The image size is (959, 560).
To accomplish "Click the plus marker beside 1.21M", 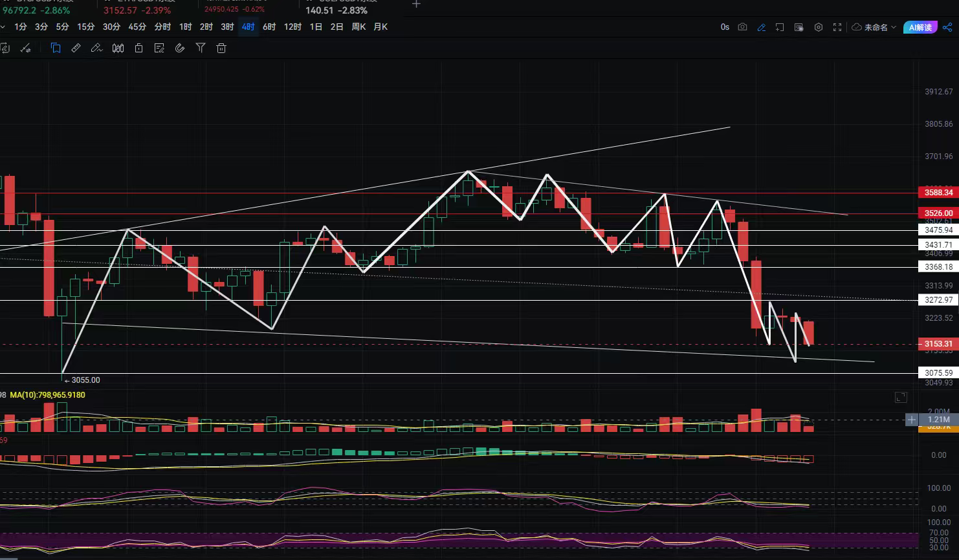I will pyautogui.click(x=911, y=420).
